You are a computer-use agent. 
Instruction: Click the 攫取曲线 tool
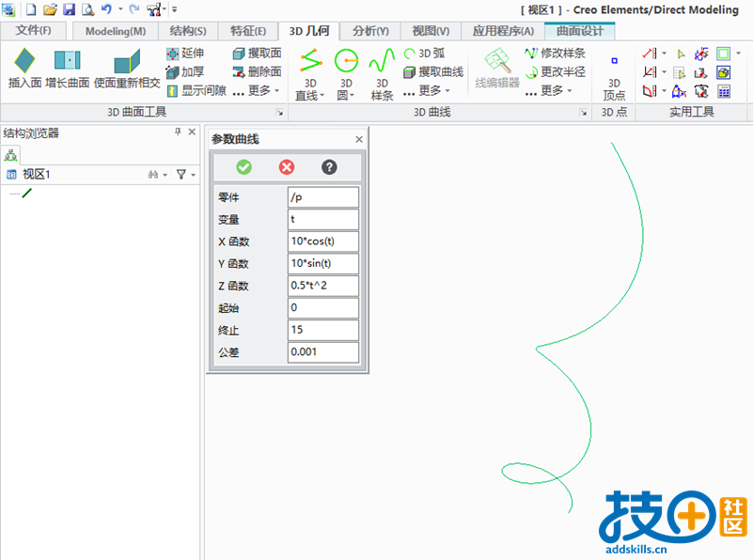tap(433, 72)
